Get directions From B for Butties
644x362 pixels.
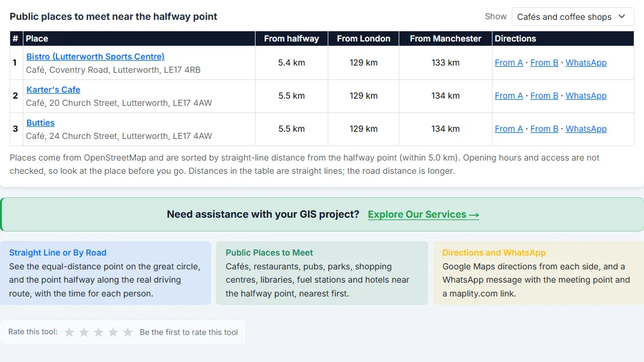tap(544, 129)
